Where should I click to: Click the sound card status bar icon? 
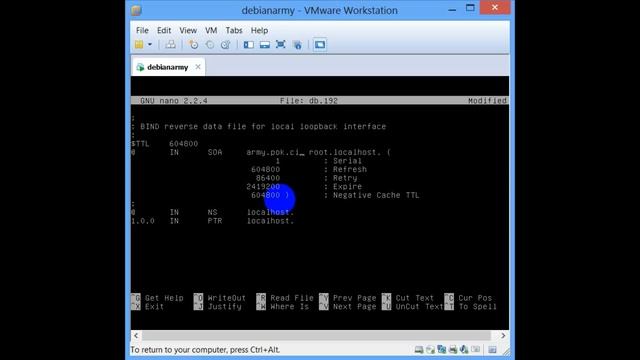click(464, 349)
